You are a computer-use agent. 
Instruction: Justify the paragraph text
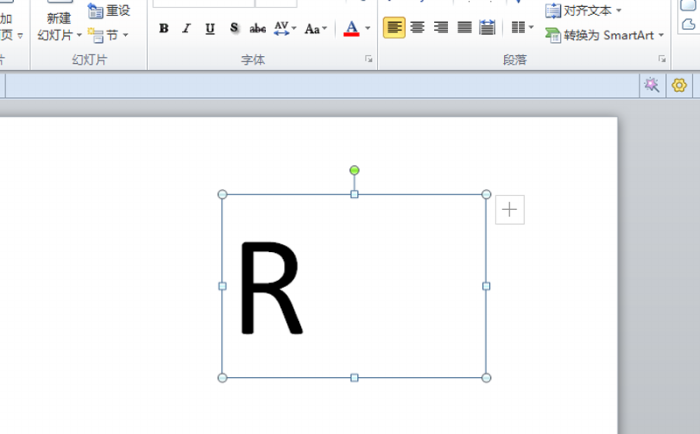pyautogui.click(x=464, y=27)
